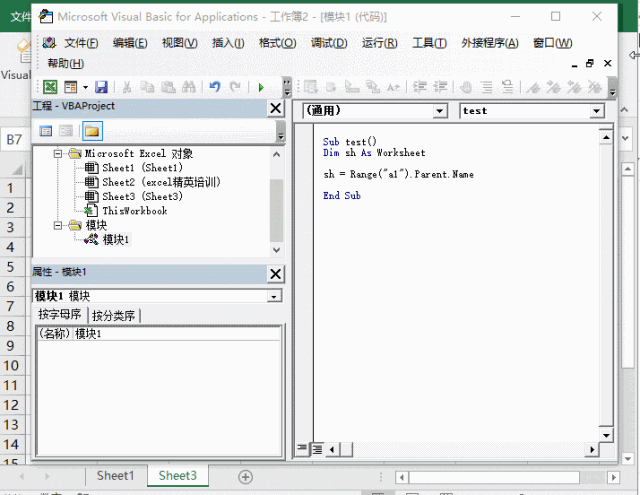The width and height of the screenshot is (640, 495).
Task: Click the Outdent toolbar icon
Action: point(440,87)
